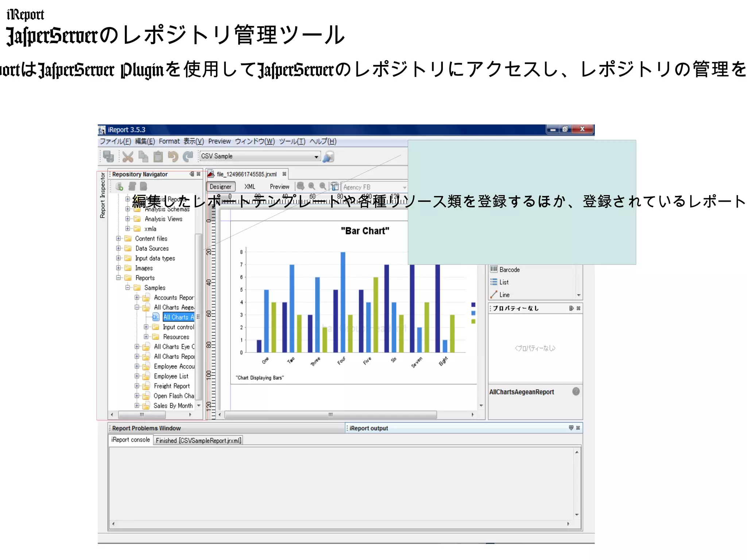
Task: Select the iReport console tab
Action: click(131, 440)
